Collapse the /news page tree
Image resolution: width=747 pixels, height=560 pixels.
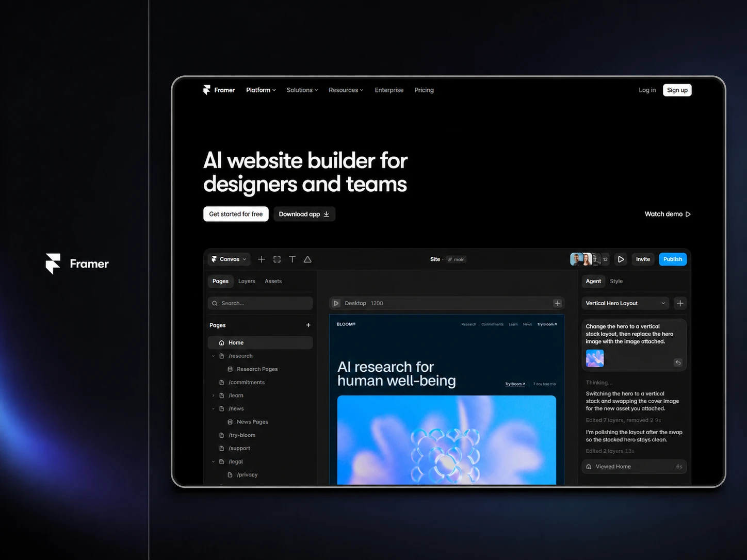[x=213, y=409]
